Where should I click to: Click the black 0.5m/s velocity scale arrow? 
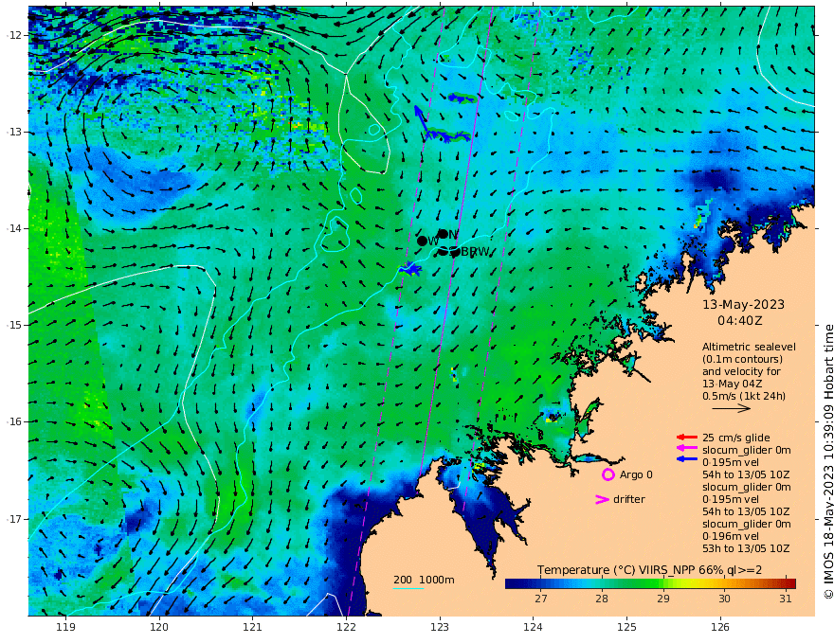pos(731,408)
